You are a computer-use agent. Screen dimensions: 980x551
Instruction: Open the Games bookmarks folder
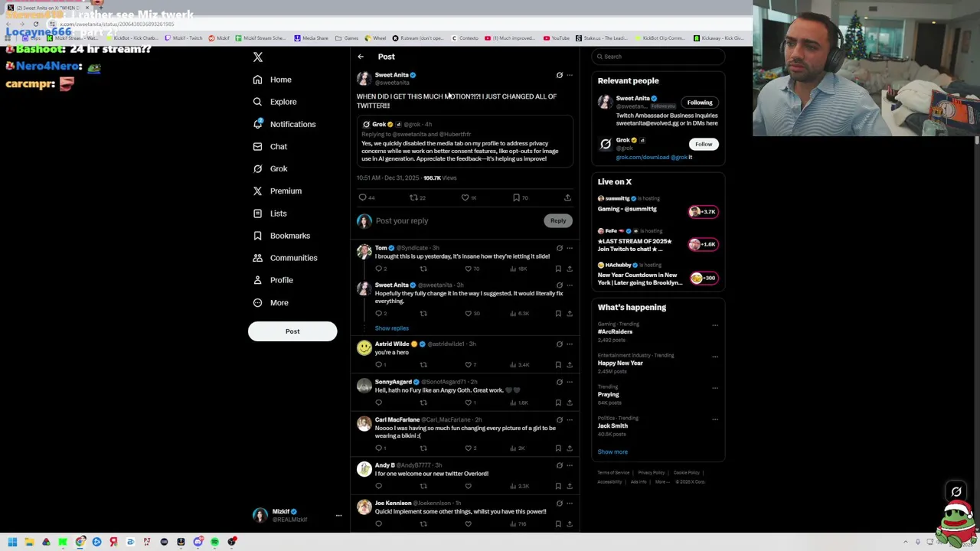[x=347, y=37]
